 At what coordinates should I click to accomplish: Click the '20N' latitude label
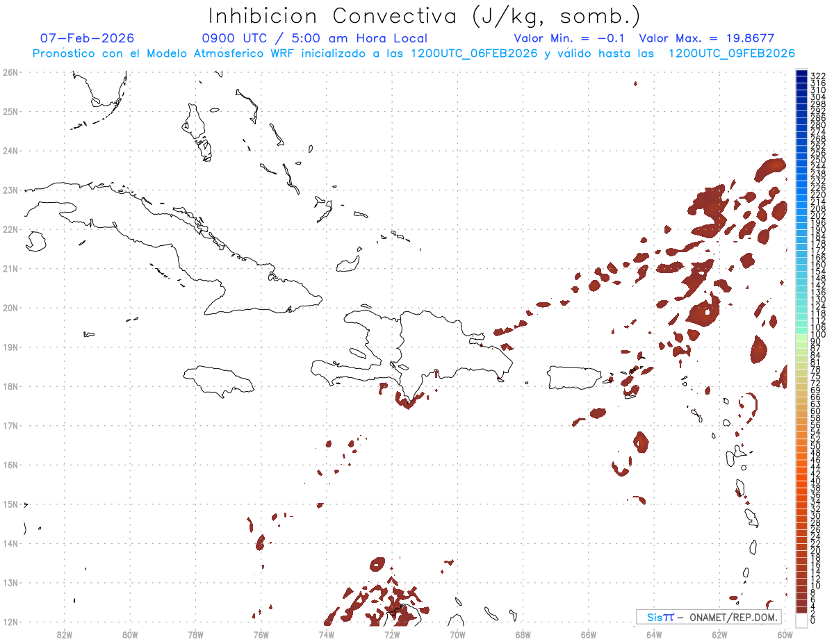click(10, 308)
